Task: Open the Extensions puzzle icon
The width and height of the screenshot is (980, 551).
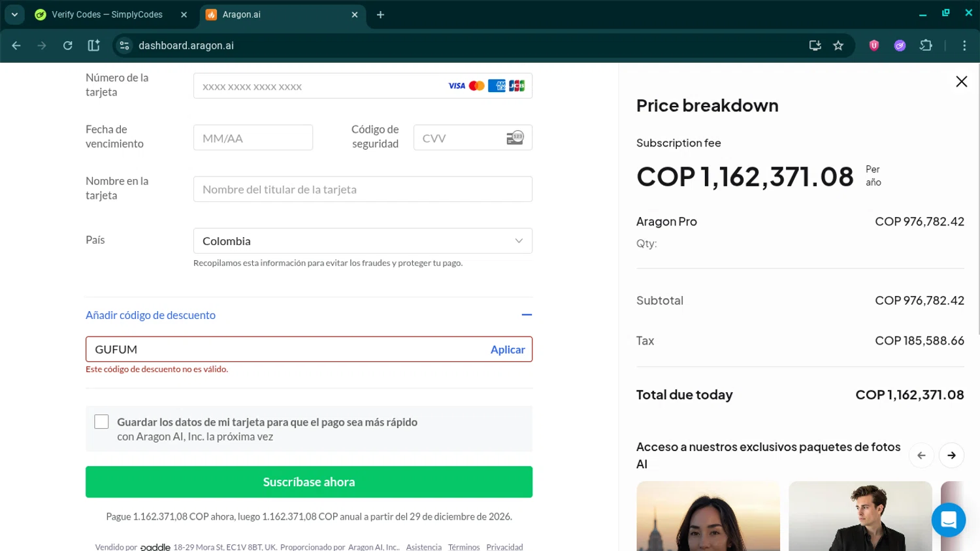Action: (926, 46)
